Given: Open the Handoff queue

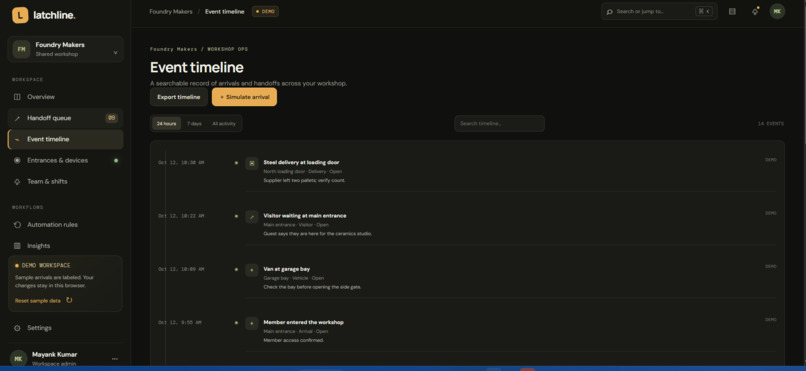Looking at the screenshot, I should click(65, 118).
